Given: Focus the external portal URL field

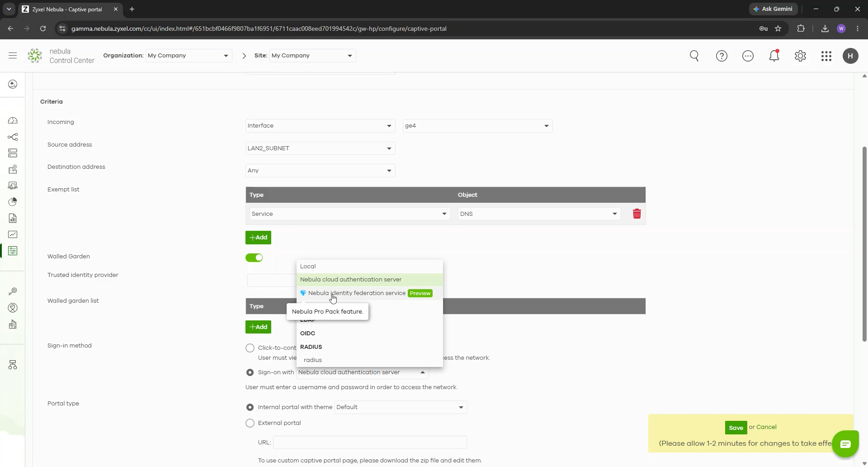Looking at the screenshot, I should click(370, 443).
